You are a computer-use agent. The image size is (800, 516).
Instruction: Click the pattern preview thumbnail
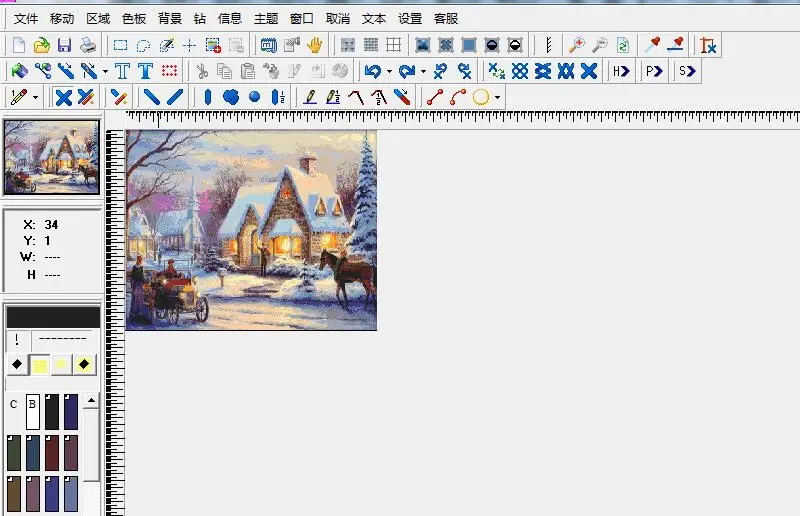(52, 157)
